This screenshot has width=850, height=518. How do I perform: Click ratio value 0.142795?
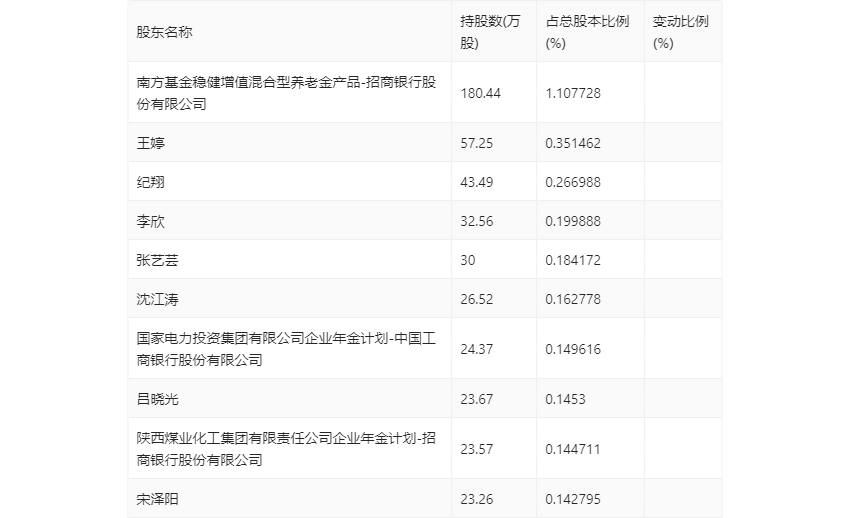(x=573, y=499)
